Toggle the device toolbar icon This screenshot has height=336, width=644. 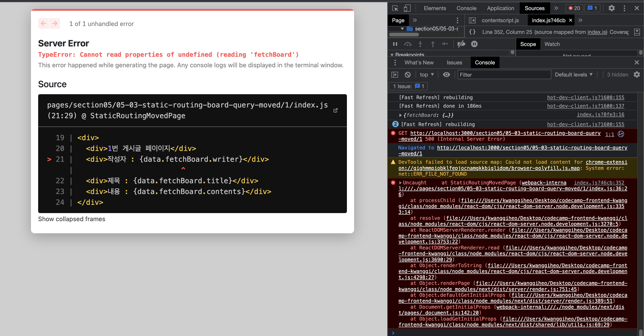(x=407, y=8)
